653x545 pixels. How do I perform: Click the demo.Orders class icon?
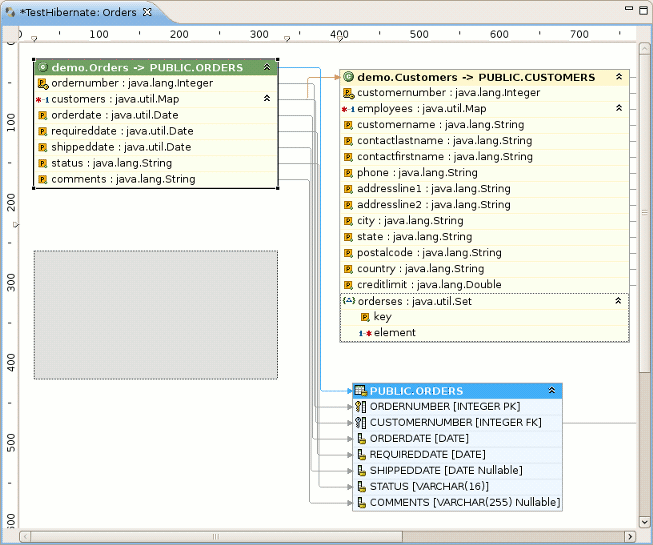tap(43, 68)
